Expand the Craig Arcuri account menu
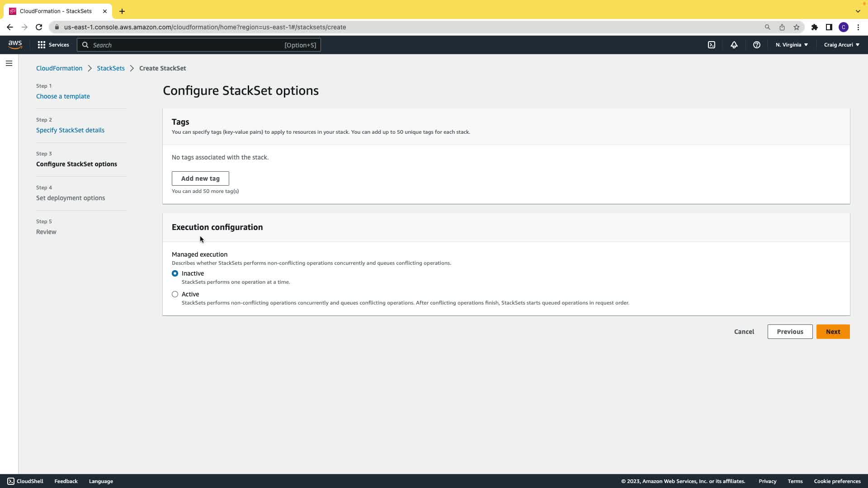 pyautogui.click(x=841, y=45)
